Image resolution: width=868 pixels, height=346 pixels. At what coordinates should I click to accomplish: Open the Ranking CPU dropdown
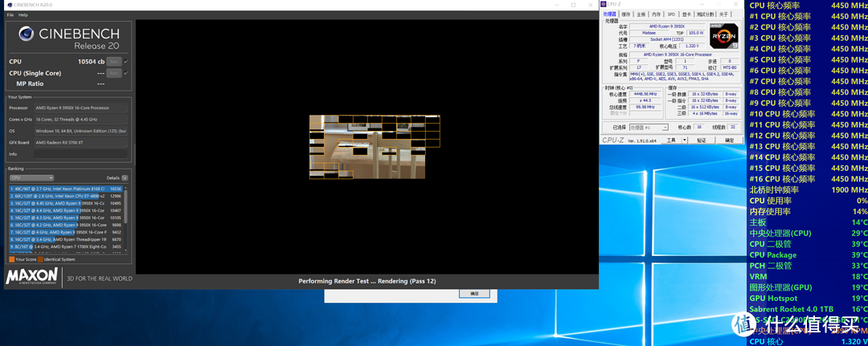(31, 178)
